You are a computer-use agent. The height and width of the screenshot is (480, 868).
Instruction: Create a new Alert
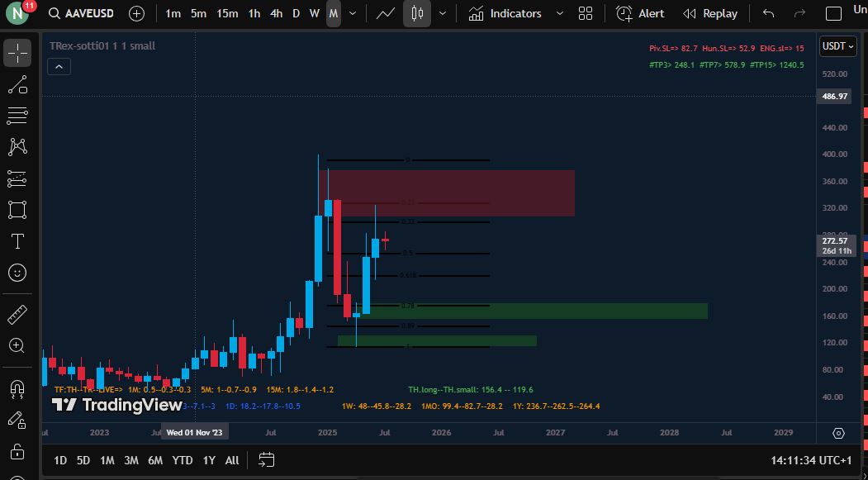tap(640, 14)
